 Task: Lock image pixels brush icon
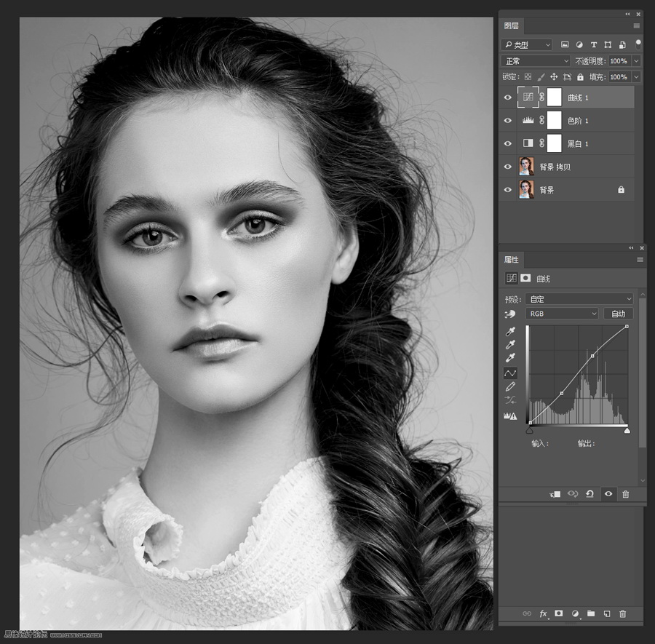tap(541, 77)
